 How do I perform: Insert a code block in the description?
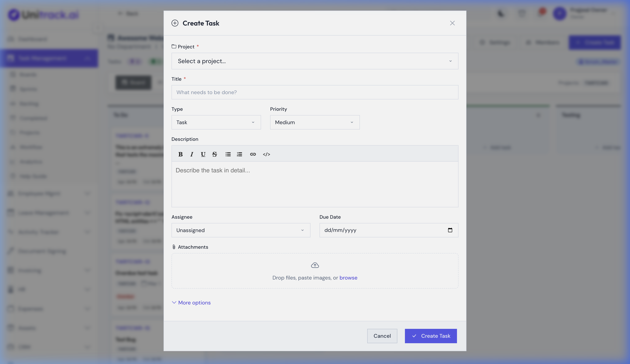[x=266, y=154]
